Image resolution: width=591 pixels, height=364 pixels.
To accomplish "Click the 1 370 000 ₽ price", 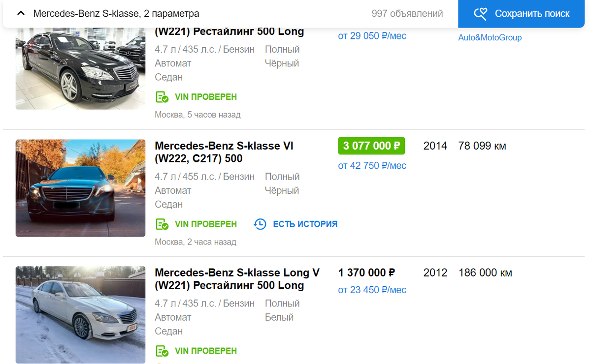I will click(x=366, y=273).
